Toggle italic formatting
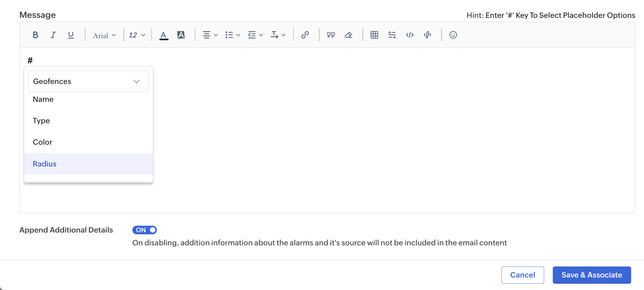644x290 pixels. tap(53, 35)
